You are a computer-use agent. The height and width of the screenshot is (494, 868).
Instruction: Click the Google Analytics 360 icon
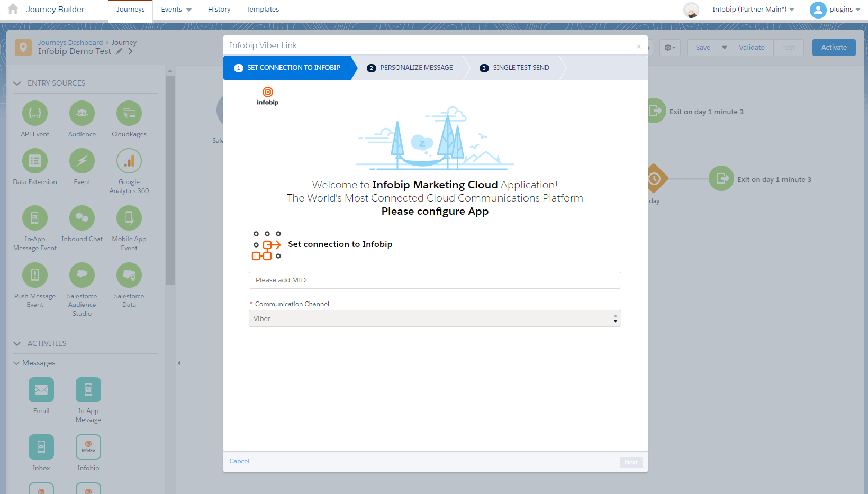[129, 161]
